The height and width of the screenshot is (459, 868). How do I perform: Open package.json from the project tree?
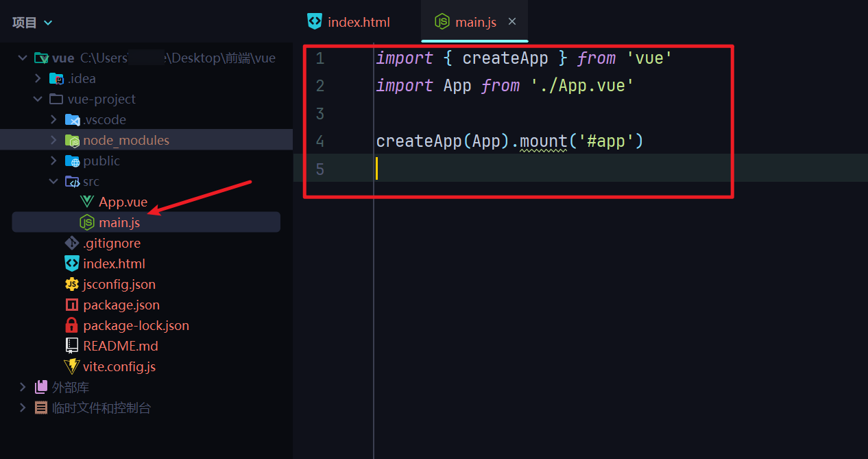coord(121,305)
